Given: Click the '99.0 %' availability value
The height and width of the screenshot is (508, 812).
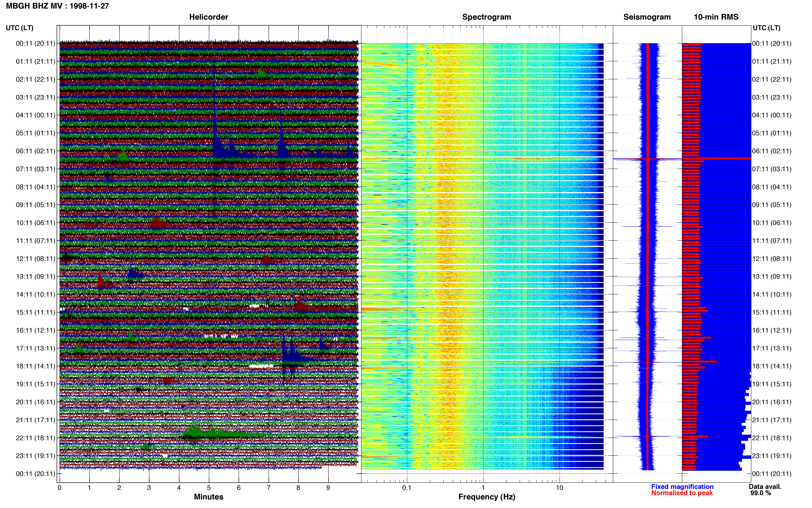Looking at the screenshot, I should coord(761,493).
